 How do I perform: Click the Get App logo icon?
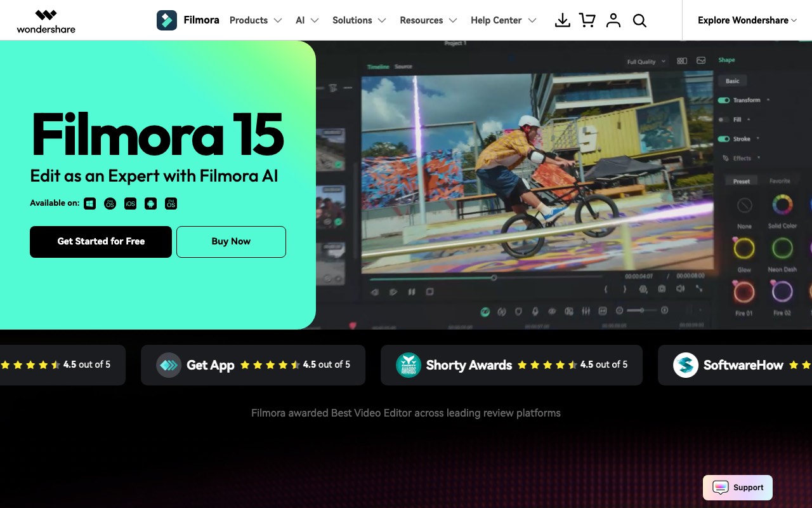[169, 365]
